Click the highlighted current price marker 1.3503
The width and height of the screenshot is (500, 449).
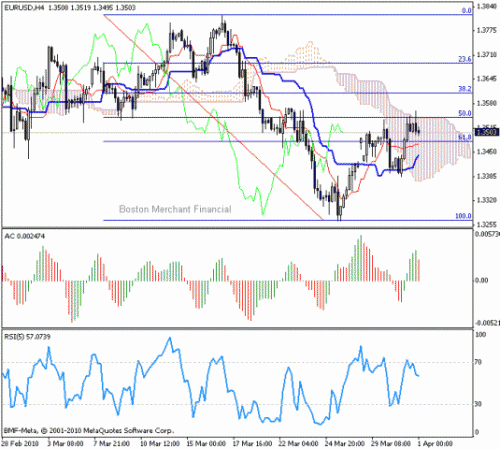tap(487, 132)
